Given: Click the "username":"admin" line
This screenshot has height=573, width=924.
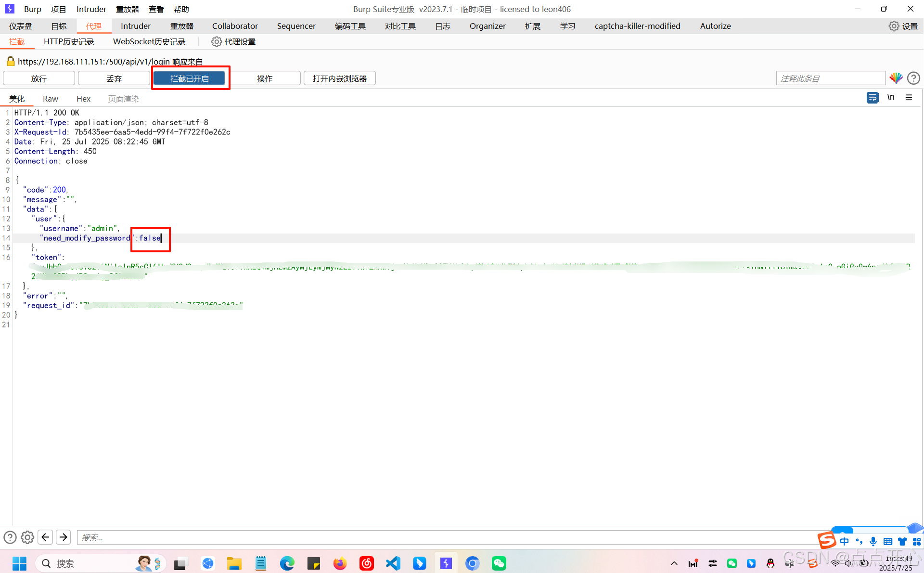Looking at the screenshot, I should coord(80,228).
